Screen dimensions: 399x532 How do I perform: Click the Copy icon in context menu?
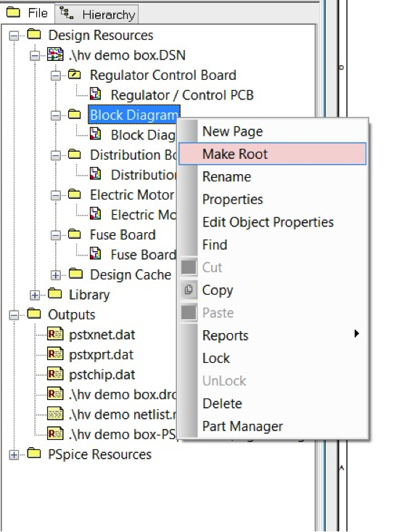189,290
